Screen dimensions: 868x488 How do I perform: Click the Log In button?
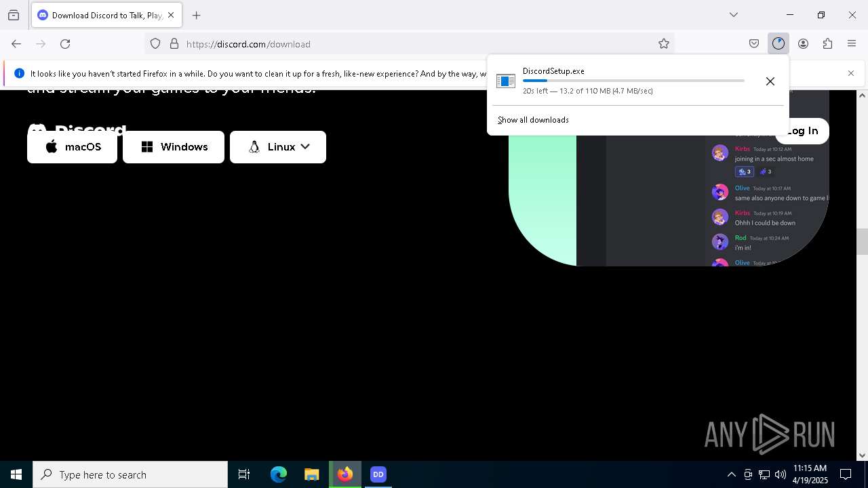point(803,131)
